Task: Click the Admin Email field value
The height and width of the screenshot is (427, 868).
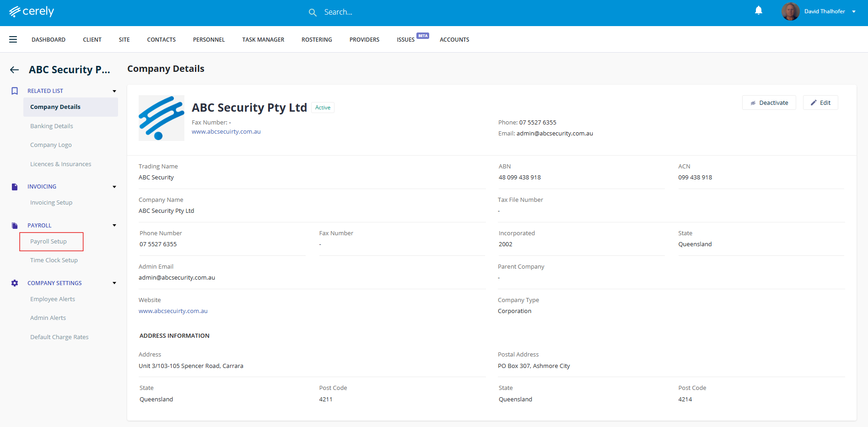Action: [x=177, y=278]
